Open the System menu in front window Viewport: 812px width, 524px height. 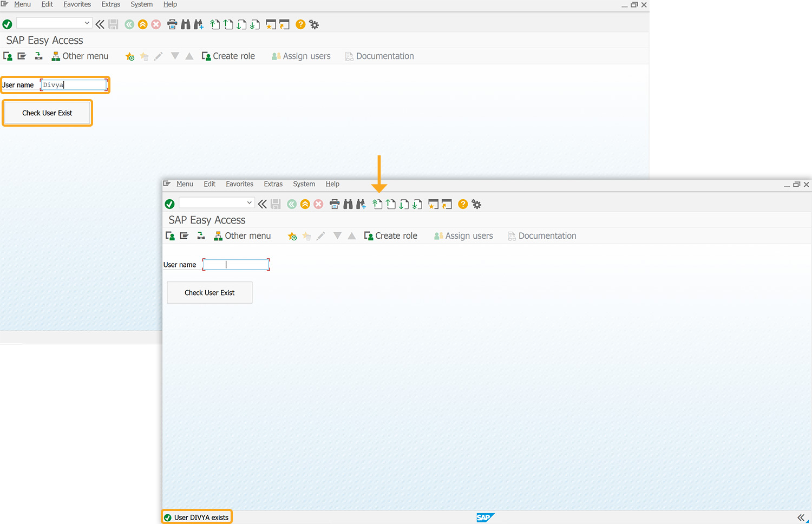click(304, 184)
